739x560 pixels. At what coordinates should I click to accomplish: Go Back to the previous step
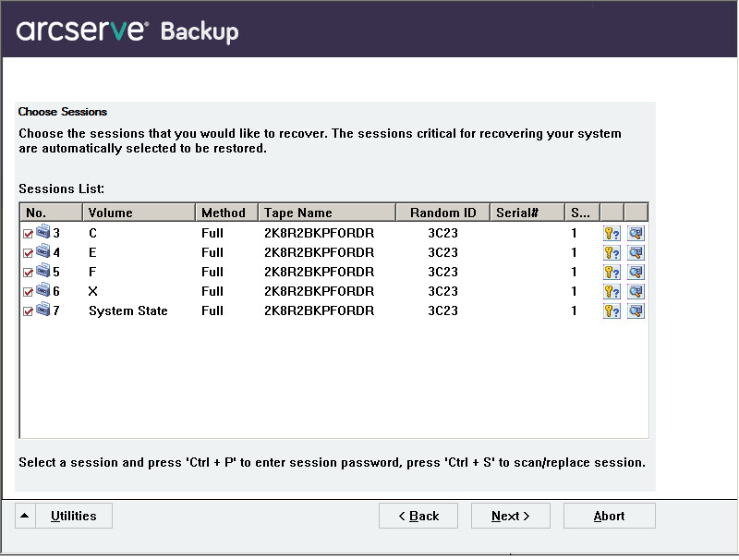click(x=418, y=516)
